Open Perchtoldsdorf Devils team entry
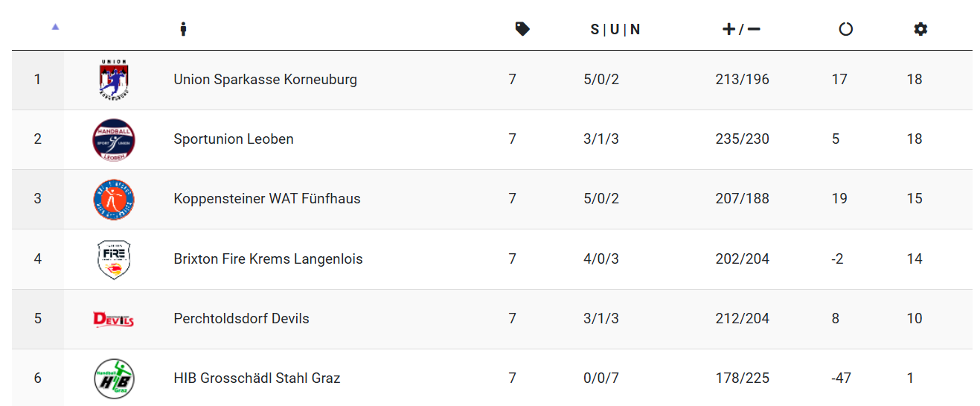980x406 pixels. click(x=242, y=318)
